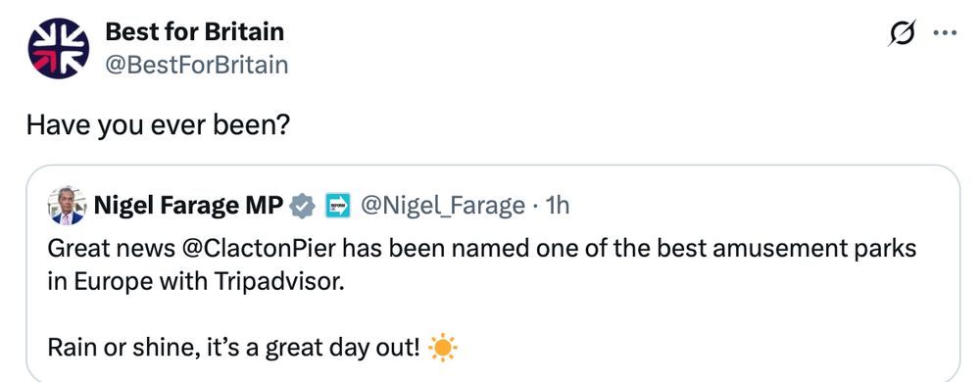
Task: Open the three-dot more options menu
Action: tap(945, 33)
